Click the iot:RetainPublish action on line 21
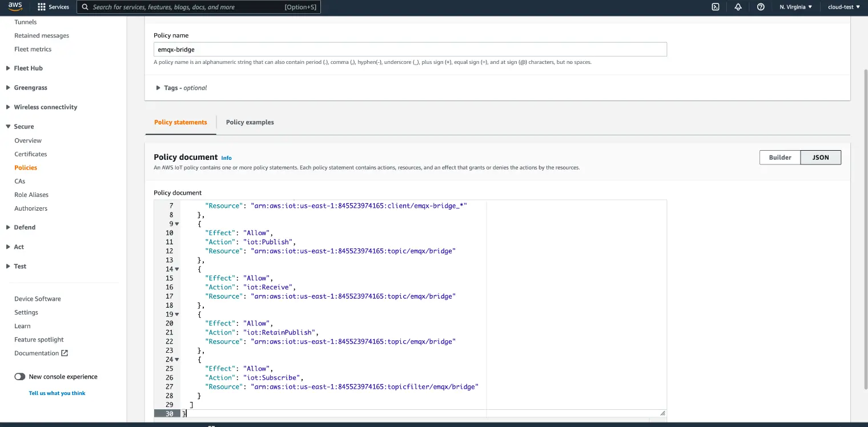 (279, 332)
